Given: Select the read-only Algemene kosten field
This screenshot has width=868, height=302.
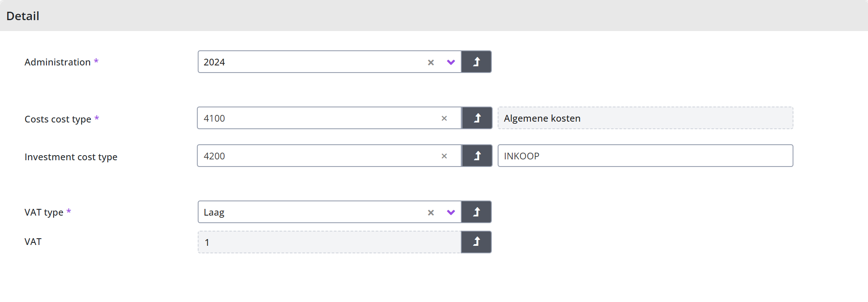Looking at the screenshot, I should 645,118.
